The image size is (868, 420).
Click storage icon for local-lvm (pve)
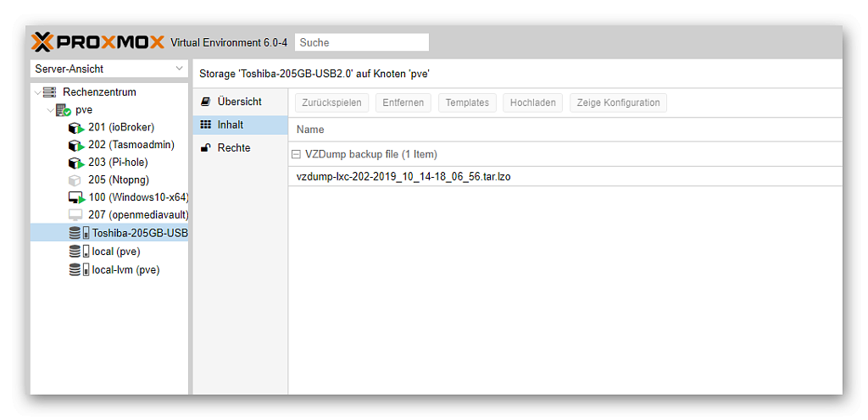click(x=79, y=270)
